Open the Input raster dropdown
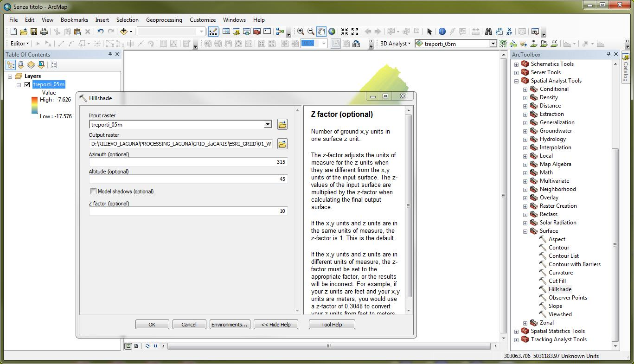The height and width of the screenshot is (364, 634). pos(268,124)
